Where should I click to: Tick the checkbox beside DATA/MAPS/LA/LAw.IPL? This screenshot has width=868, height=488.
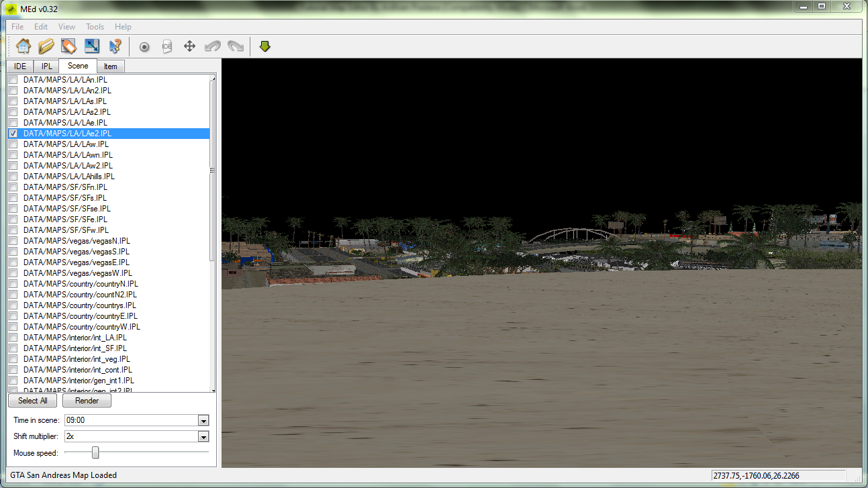[13, 144]
